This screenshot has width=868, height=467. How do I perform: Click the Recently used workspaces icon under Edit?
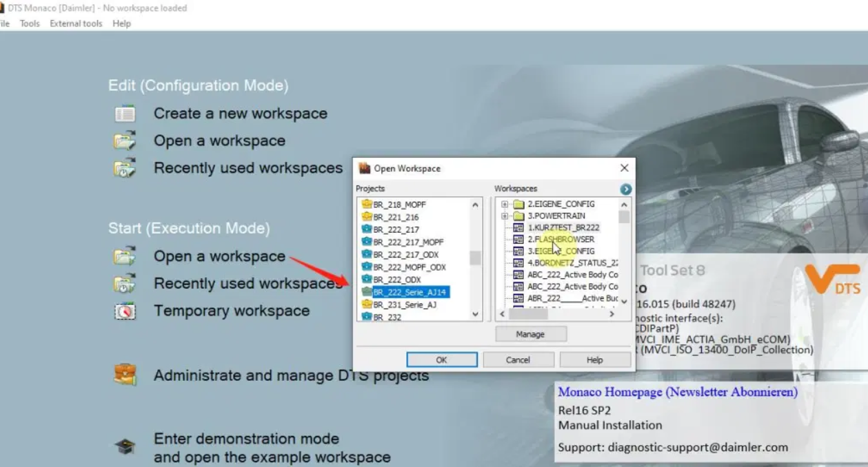point(125,168)
